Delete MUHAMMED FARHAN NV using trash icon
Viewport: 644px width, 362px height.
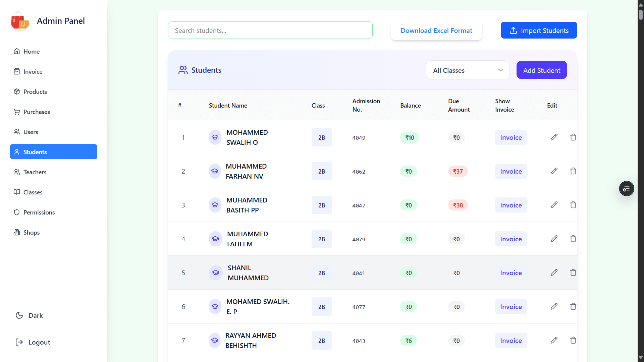pyautogui.click(x=573, y=171)
